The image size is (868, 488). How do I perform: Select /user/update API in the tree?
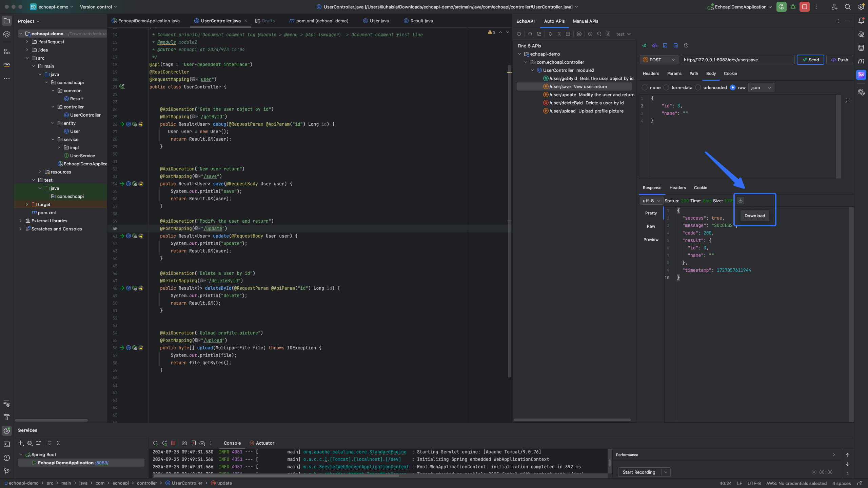tap(589, 95)
